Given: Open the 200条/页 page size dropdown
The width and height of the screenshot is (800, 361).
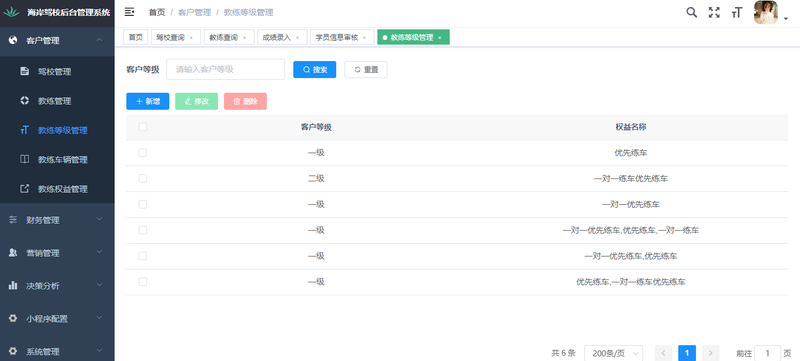Looking at the screenshot, I should tap(613, 353).
